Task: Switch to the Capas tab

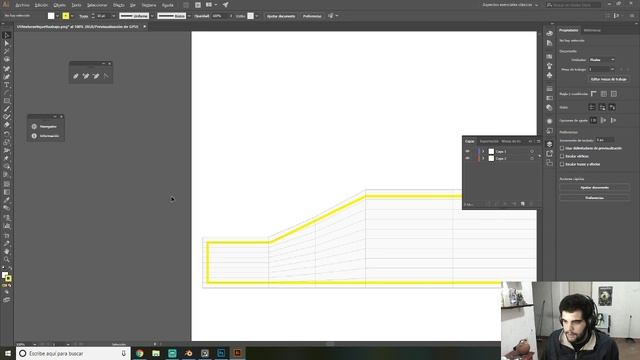Action: click(470, 141)
